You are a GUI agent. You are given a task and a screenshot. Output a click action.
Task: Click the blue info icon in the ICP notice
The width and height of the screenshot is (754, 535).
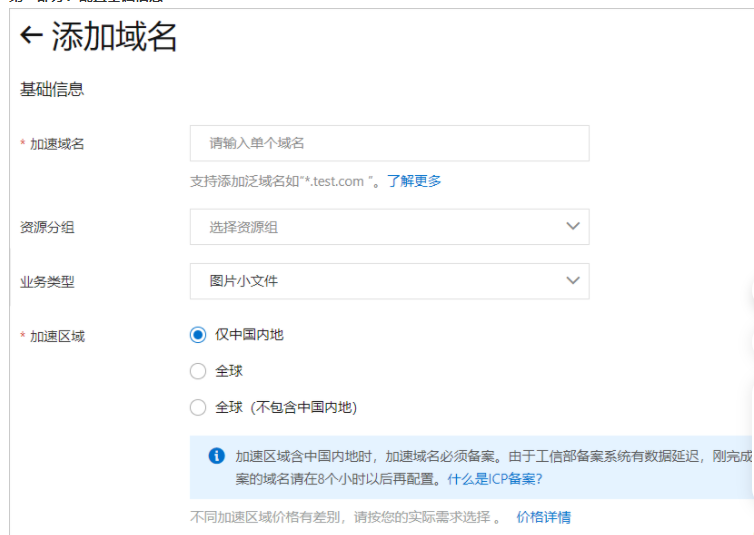[x=216, y=456]
